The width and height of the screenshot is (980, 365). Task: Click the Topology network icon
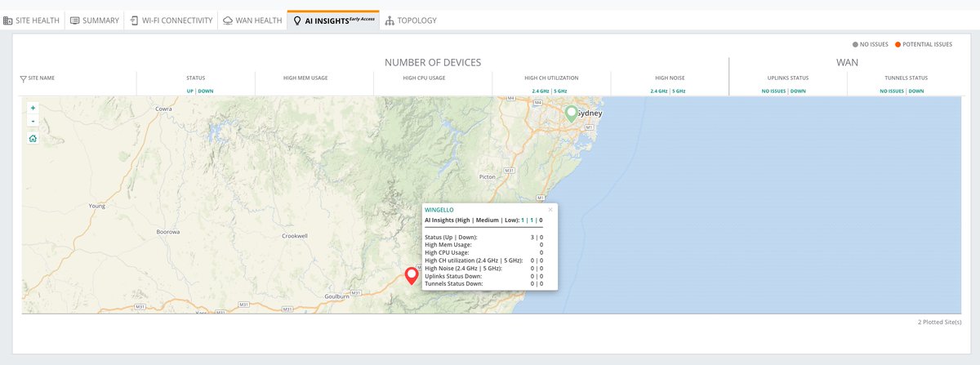390,20
